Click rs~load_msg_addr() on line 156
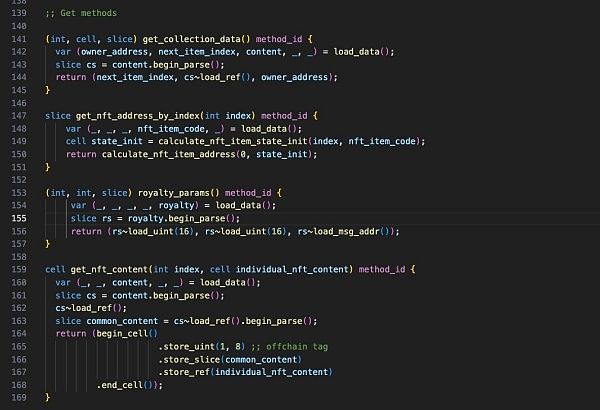This screenshot has height=410, width=600. (346, 231)
